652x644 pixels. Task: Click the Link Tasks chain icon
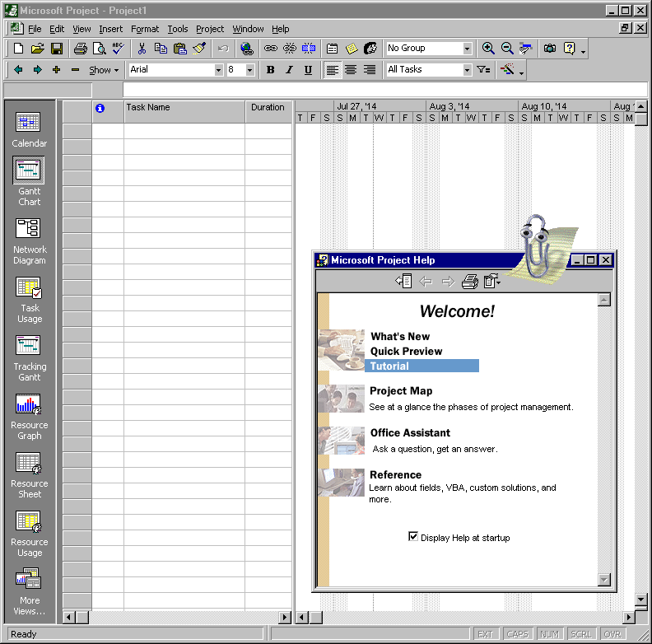[270, 49]
